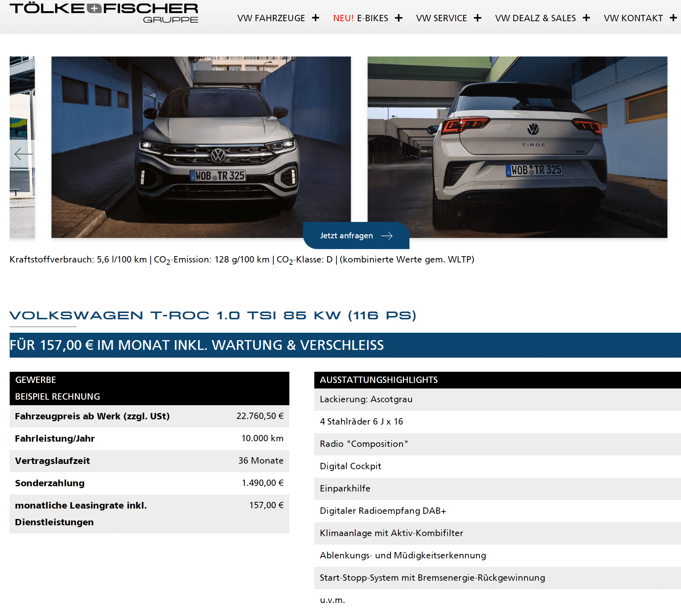Click the Klimaanlage mit Aktiv-Kombifilter row
Screen dimensions: 681x616
tap(498, 533)
